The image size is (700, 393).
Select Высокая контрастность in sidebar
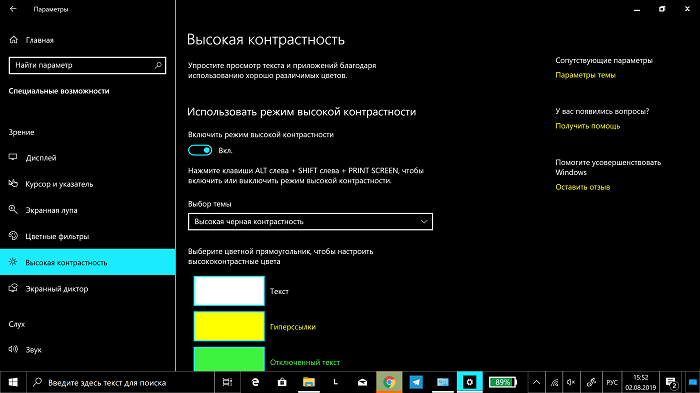click(88, 262)
